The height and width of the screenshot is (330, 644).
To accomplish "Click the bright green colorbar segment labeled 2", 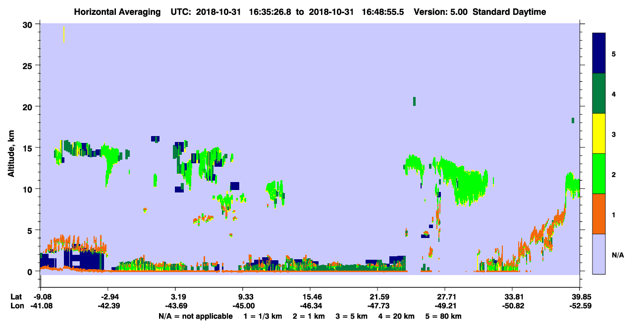I will [599, 174].
